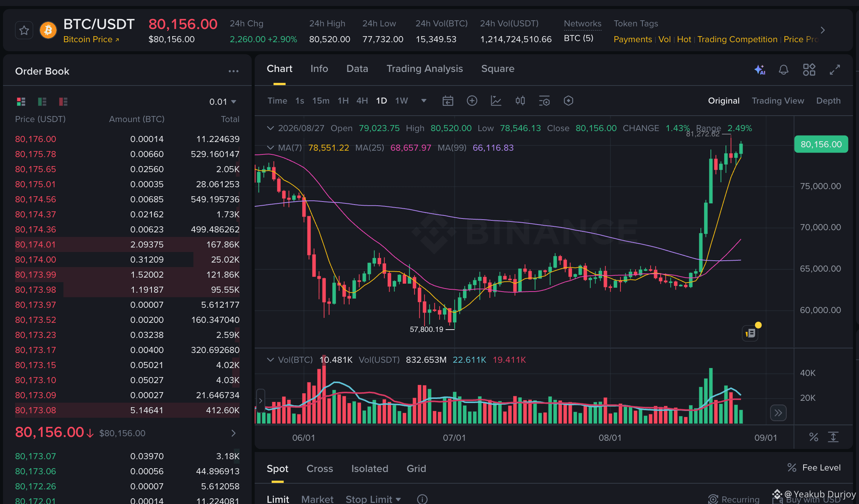Screen dimensions: 859x504
Task: Switch to the Info tab
Action: tap(319, 69)
